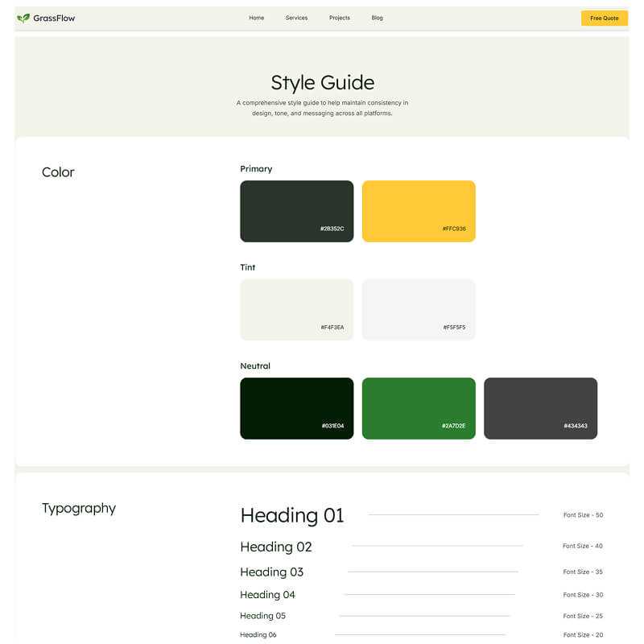Pick the #F4F3EA tint swatch

[x=296, y=310]
